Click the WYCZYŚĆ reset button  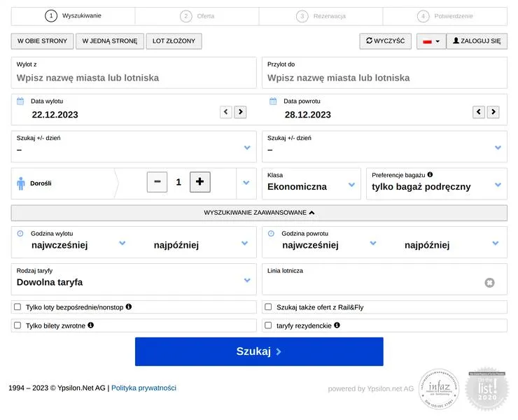[386, 41]
